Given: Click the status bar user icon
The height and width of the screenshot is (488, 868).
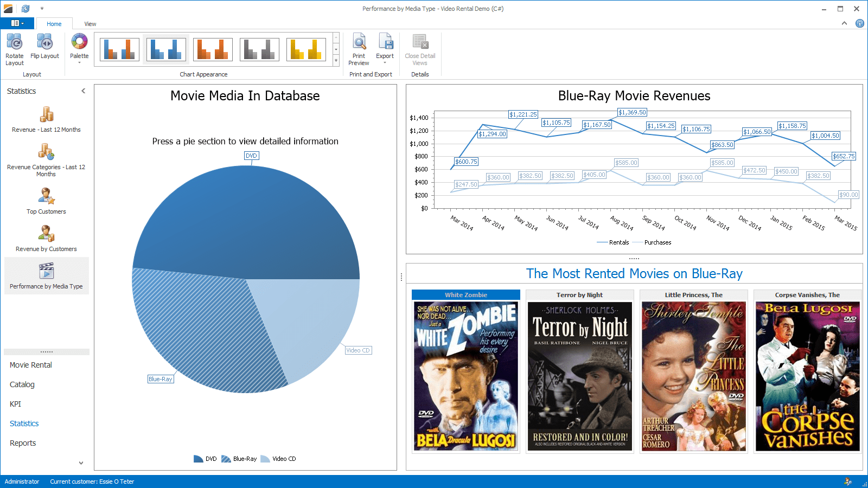Looking at the screenshot, I should (x=848, y=481).
